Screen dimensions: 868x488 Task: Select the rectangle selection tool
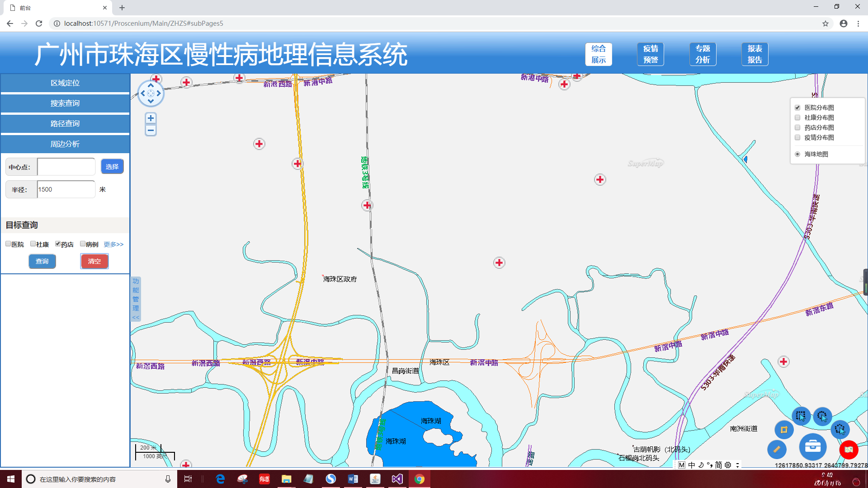pos(801,416)
